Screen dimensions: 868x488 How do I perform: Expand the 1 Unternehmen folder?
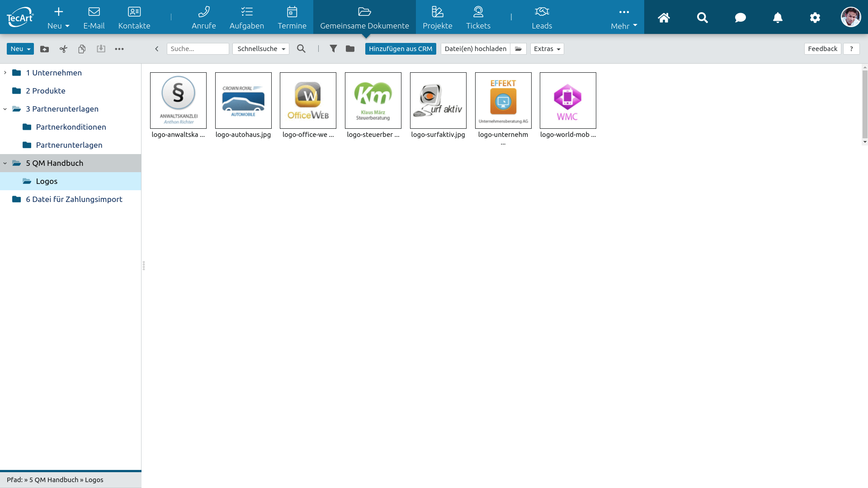[5, 73]
